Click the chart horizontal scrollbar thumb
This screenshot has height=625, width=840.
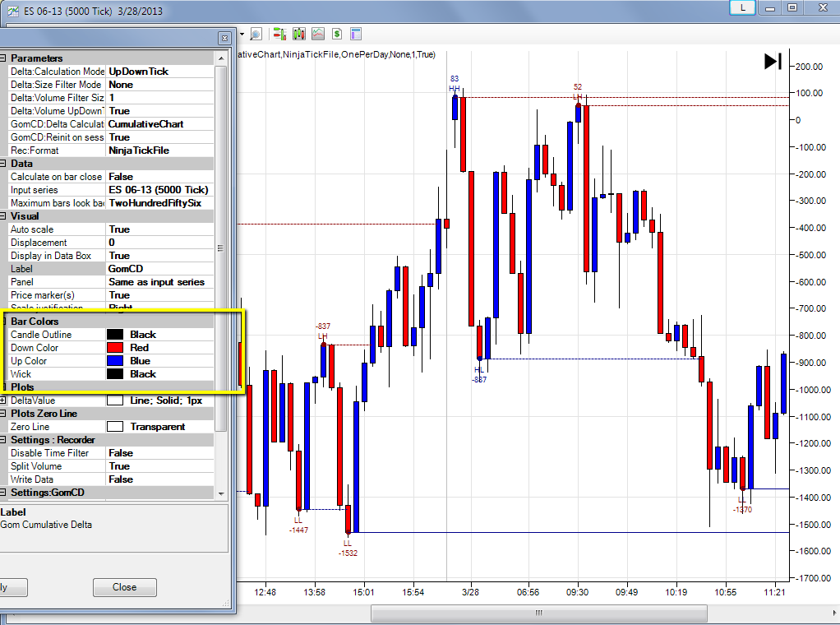539,613
